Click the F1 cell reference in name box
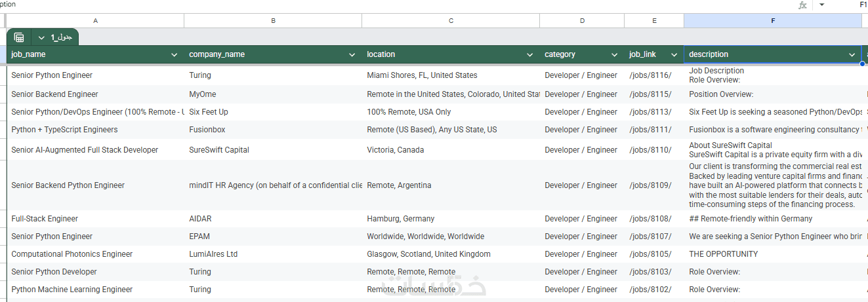The width and height of the screenshot is (868, 302). click(x=863, y=5)
